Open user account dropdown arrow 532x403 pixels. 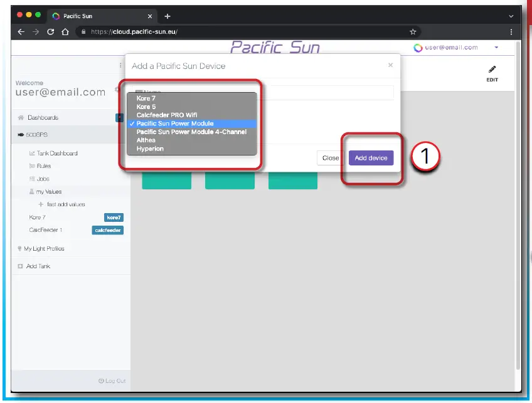tap(496, 48)
